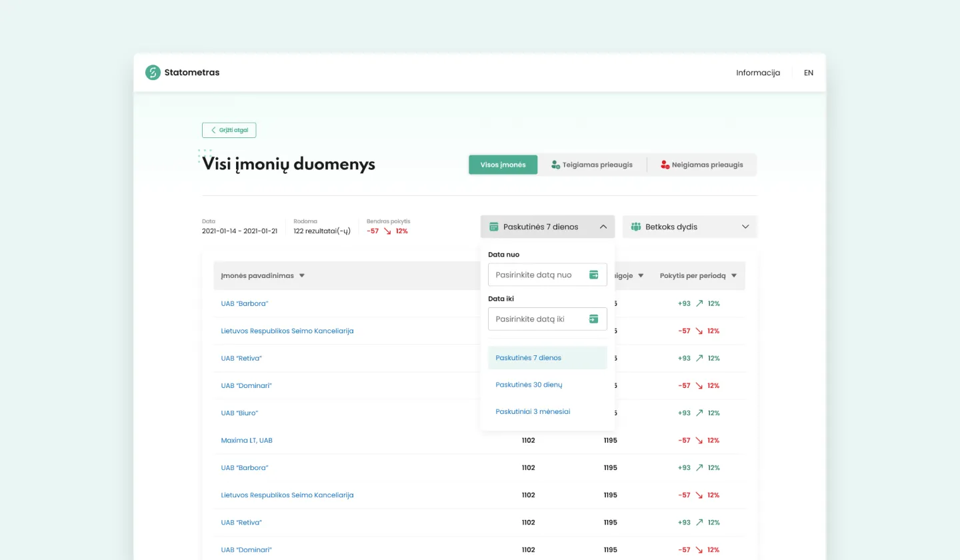Screen dimensions: 960x560
Task: Click the Pasirinkite datą nuo input field
Action: (x=537, y=275)
